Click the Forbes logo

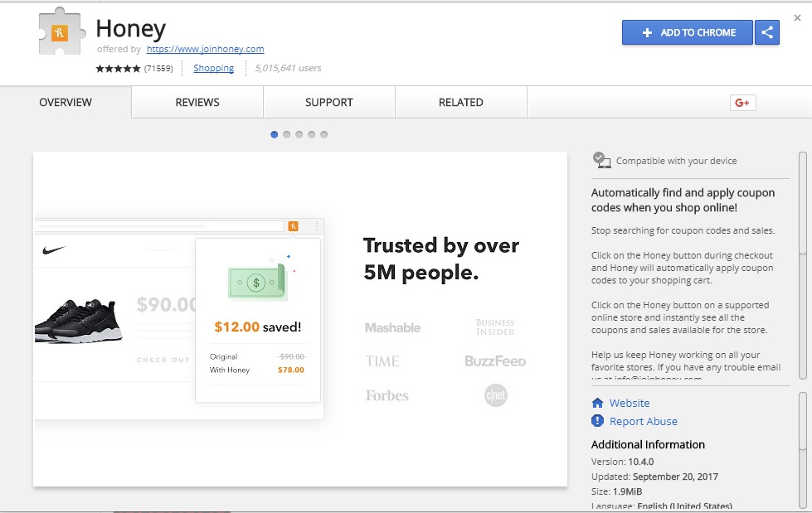click(387, 395)
